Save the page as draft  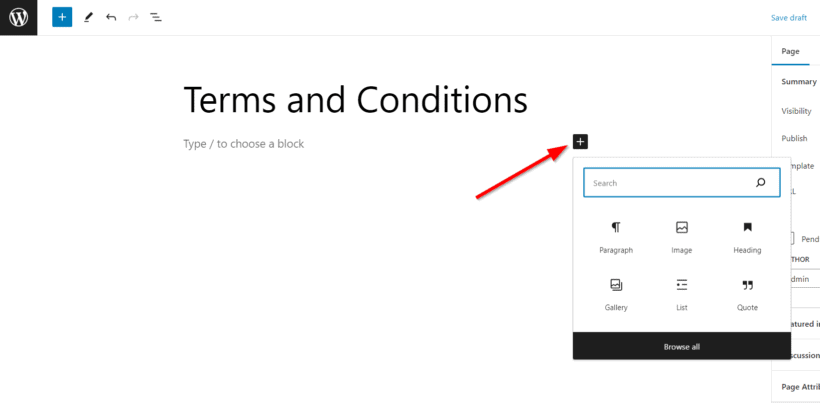(789, 18)
